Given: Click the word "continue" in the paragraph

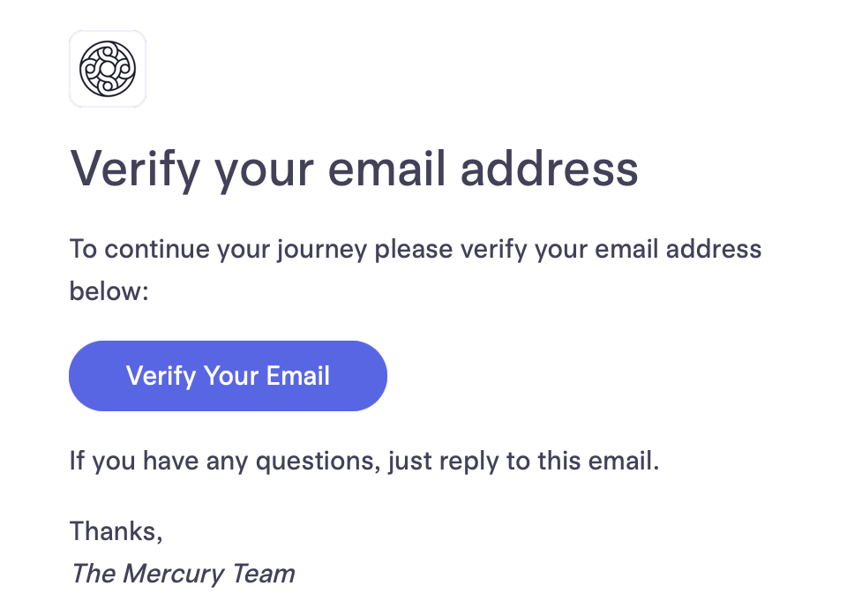Looking at the screenshot, I should click(157, 250).
